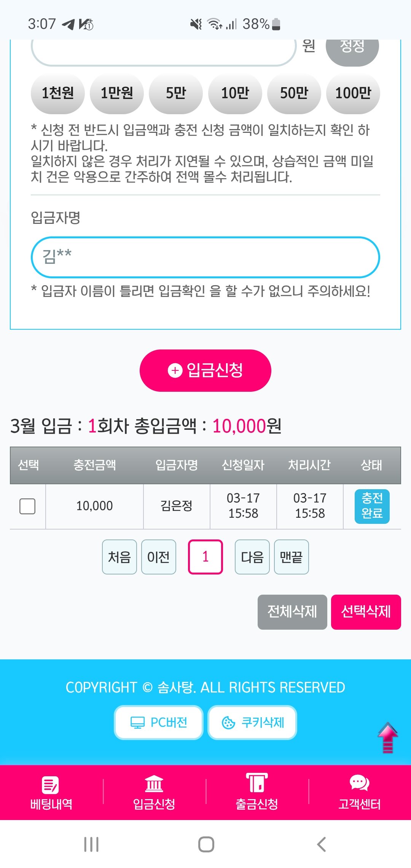
Task: Switch to PC버전 desktop version
Action: tap(159, 723)
